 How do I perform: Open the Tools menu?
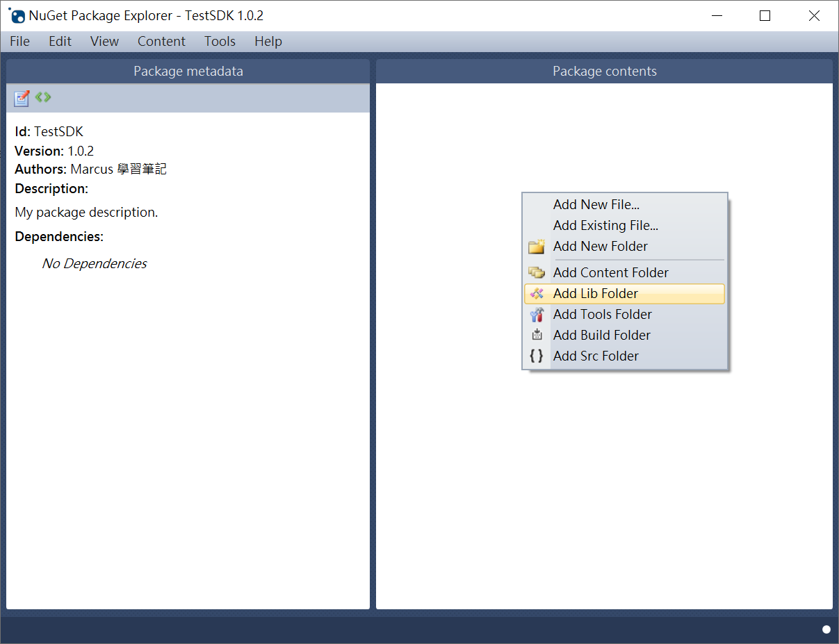pyautogui.click(x=220, y=41)
